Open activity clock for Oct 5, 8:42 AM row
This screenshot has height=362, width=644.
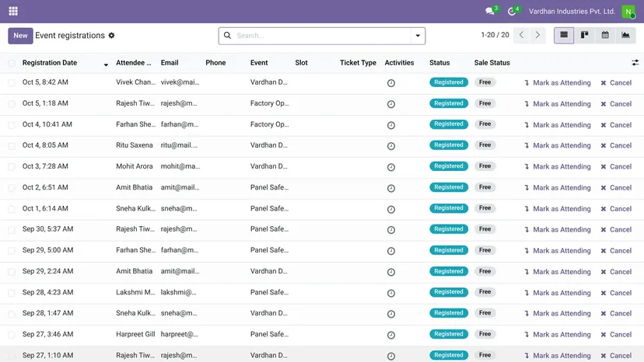(391, 83)
